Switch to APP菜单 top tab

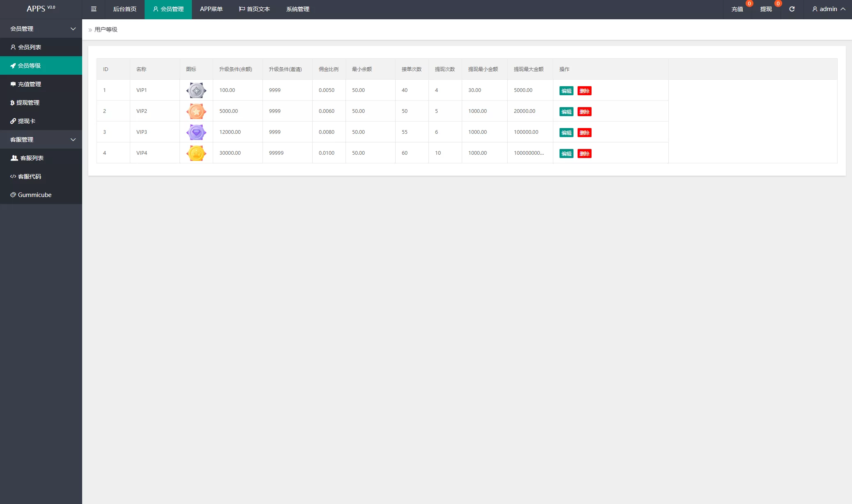coord(211,9)
